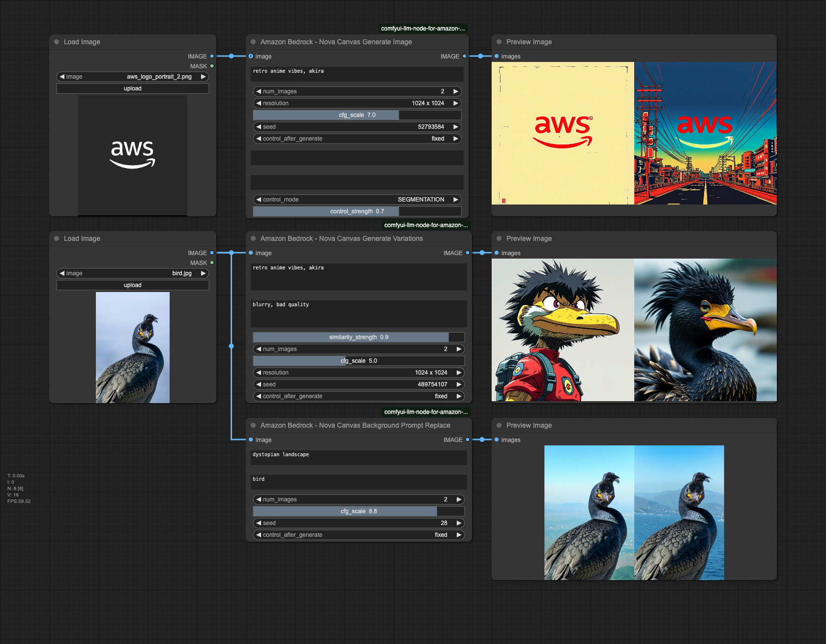Decrement seed 489754107
The image size is (826, 644).
[x=259, y=384]
